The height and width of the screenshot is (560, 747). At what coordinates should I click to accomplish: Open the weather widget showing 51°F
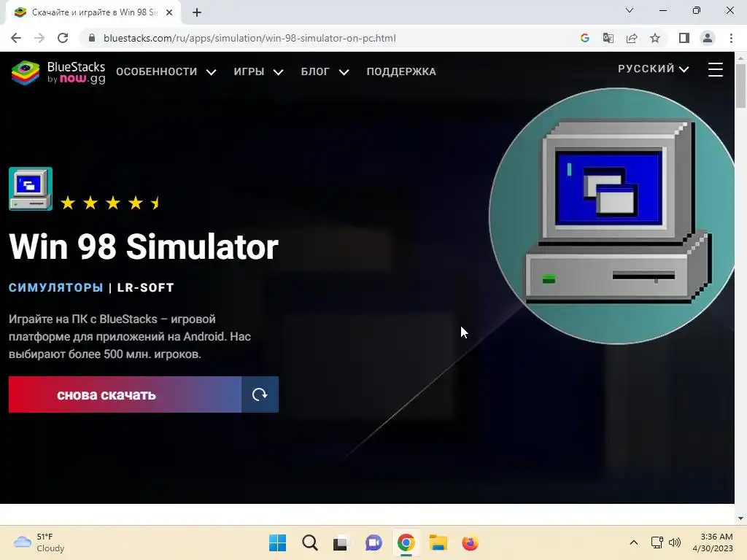click(x=39, y=542)
